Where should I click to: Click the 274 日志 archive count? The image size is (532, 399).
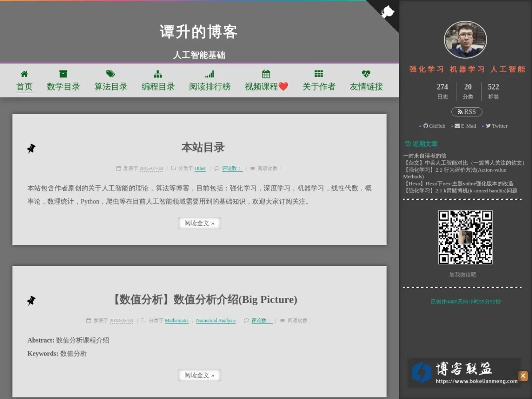(442, 91)
